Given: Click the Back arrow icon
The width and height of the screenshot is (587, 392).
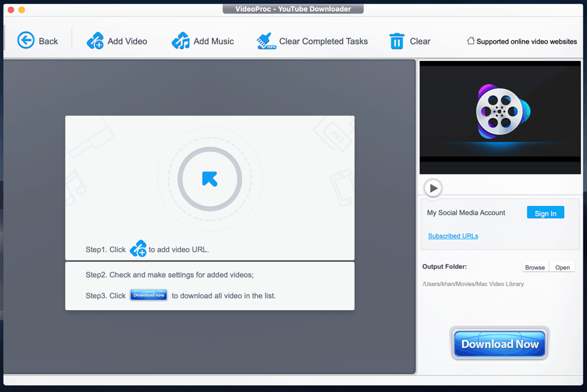Looking at the screenshot, I should point(26,40).
